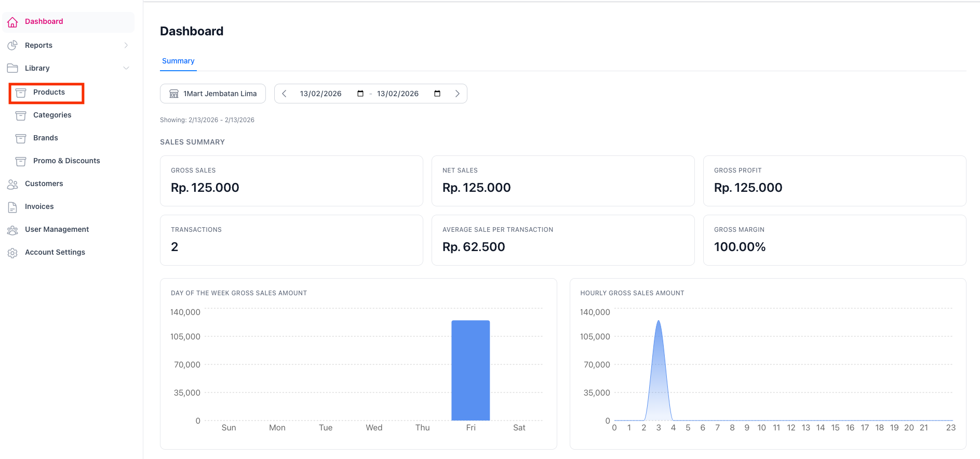Go to previous date range arrow
980x459 pixels.
coord(284,94)
